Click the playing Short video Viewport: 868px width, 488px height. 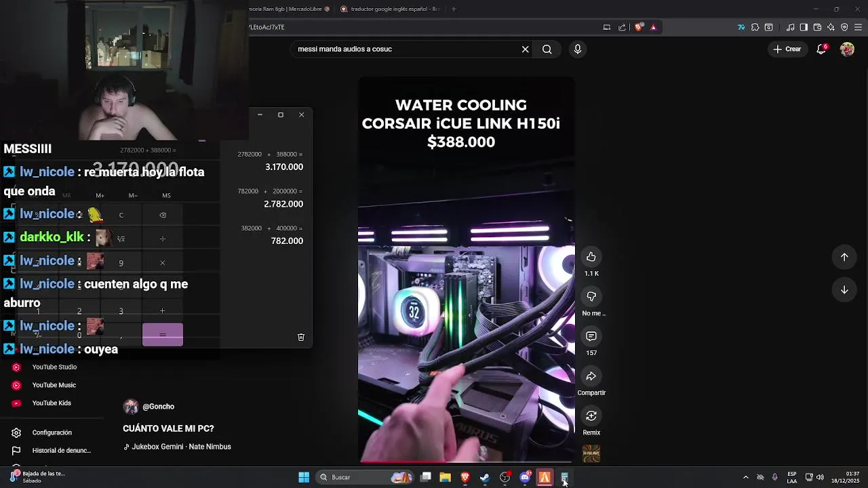467,271
